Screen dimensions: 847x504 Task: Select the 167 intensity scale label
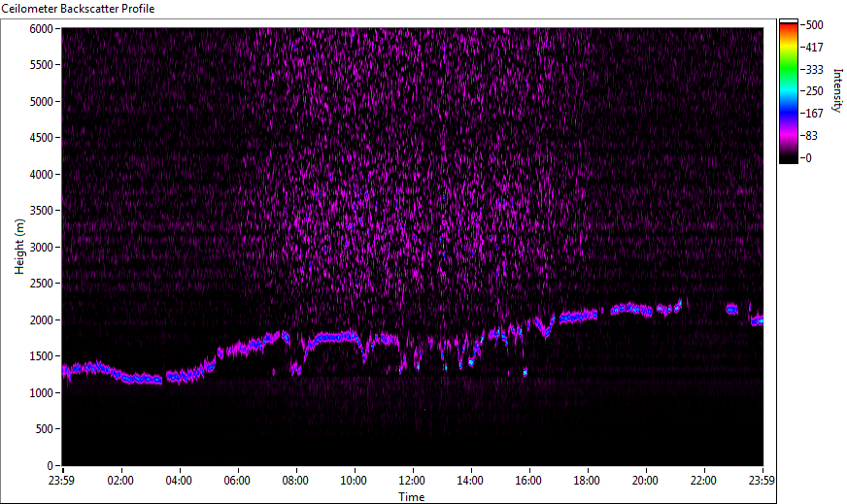point(814,114)
